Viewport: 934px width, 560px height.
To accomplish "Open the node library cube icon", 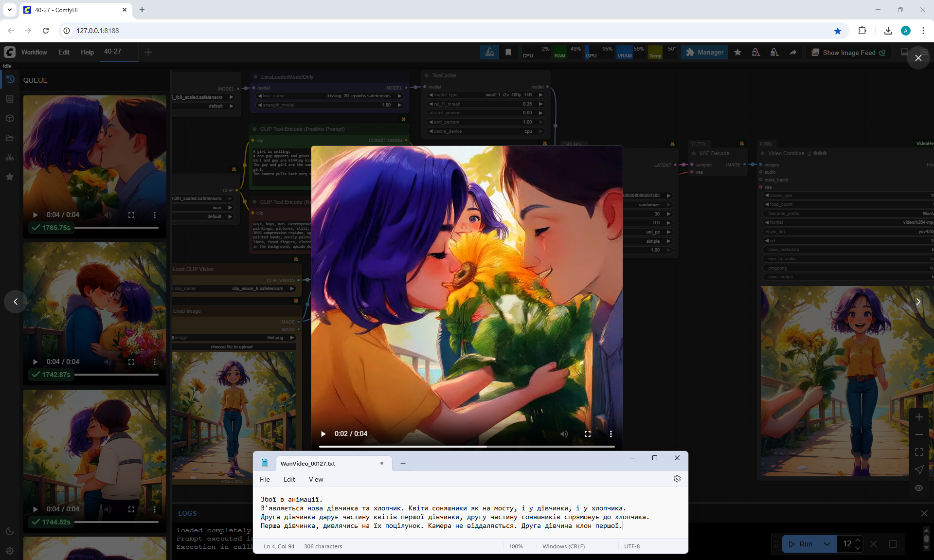I will point(10,118).
